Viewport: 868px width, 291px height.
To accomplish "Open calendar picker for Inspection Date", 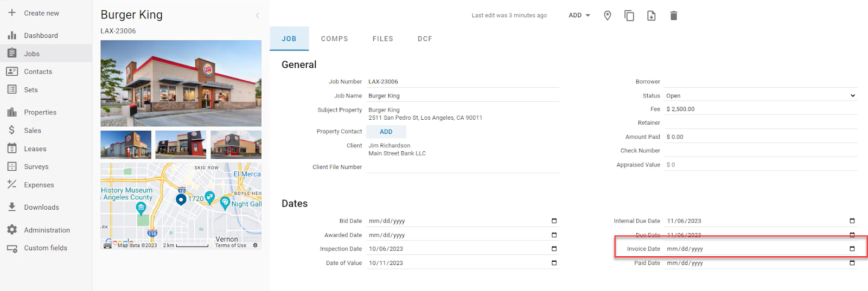I will [554, 249].
